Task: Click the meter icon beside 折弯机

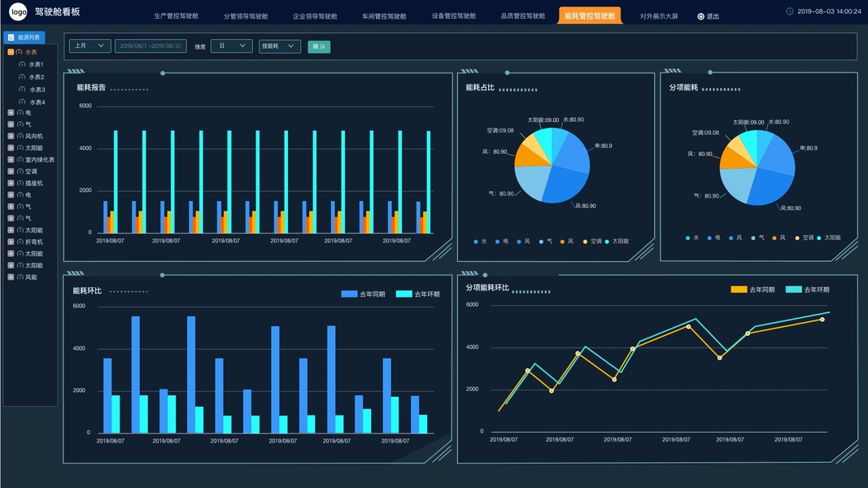Action: [x=20, y=242]
